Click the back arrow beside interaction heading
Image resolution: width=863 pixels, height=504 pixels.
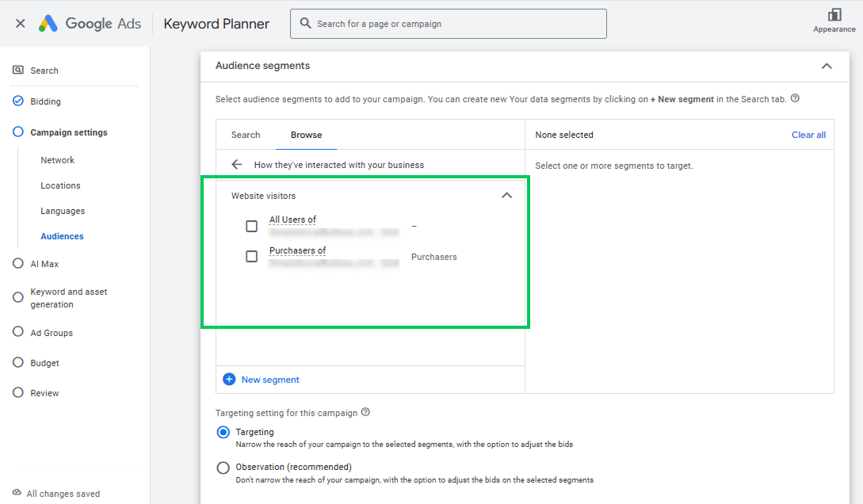[x=237, y=165]
